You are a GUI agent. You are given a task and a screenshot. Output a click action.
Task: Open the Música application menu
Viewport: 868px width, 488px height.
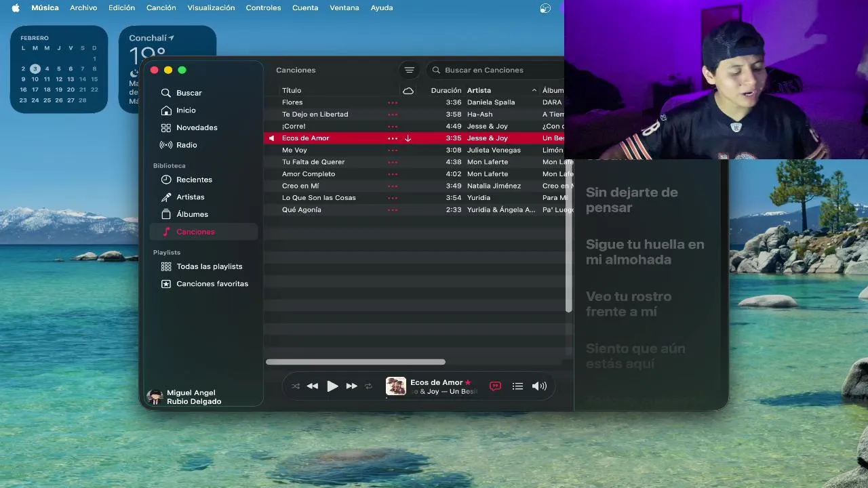(45, 7)
